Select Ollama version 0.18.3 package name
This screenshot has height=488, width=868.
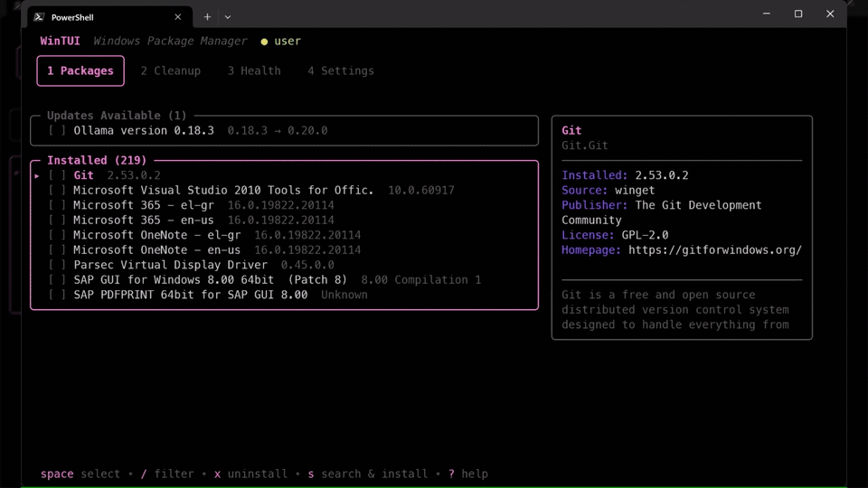pyautogui.click(x=144, y=130)
